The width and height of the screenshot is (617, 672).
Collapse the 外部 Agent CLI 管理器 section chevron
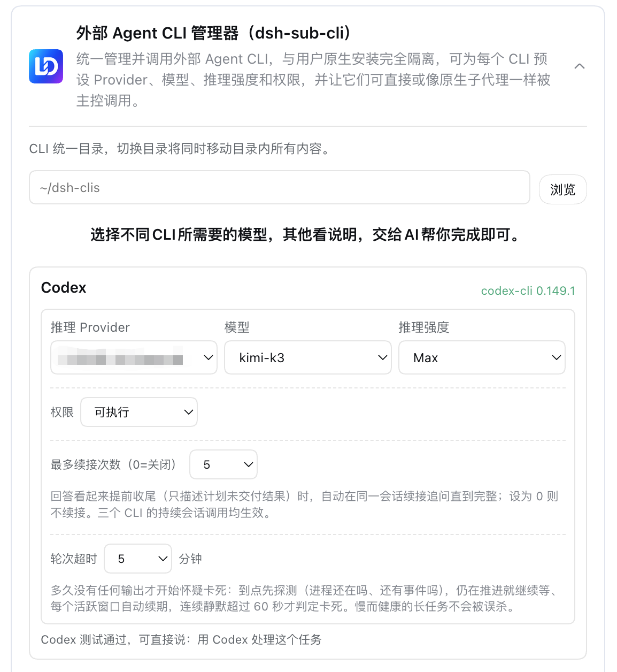(579, 66)
